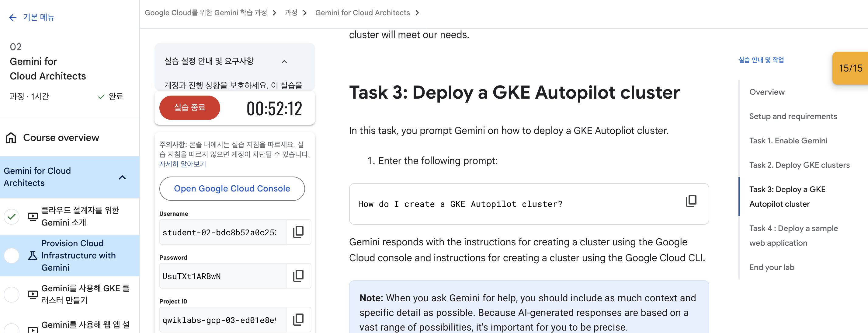
Task: Collapse the Gemini for Cloud Architects section
Action: pyautogui.click(x=122, y=177)
